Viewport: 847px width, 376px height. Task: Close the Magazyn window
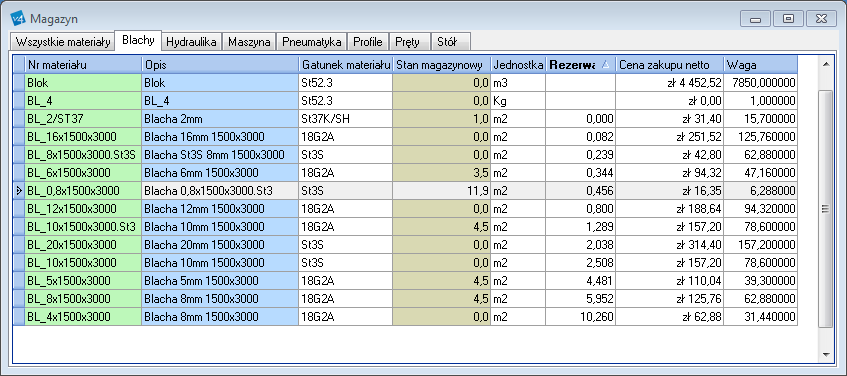click(821, 19)
